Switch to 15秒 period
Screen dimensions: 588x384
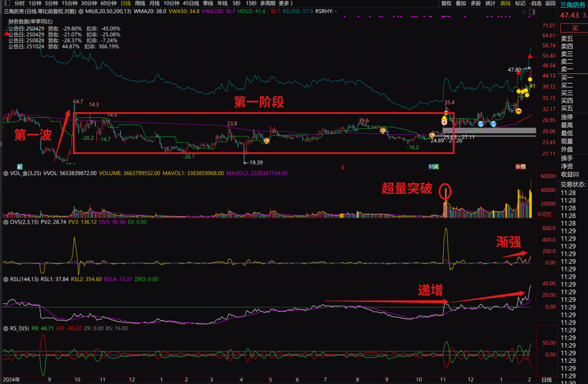tap(251, 3)
